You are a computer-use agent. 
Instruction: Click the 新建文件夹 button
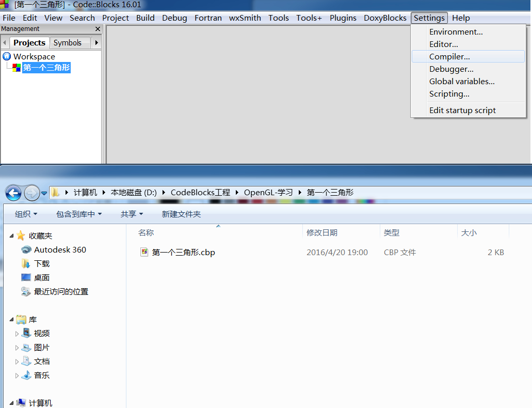(x=181, y=214)
